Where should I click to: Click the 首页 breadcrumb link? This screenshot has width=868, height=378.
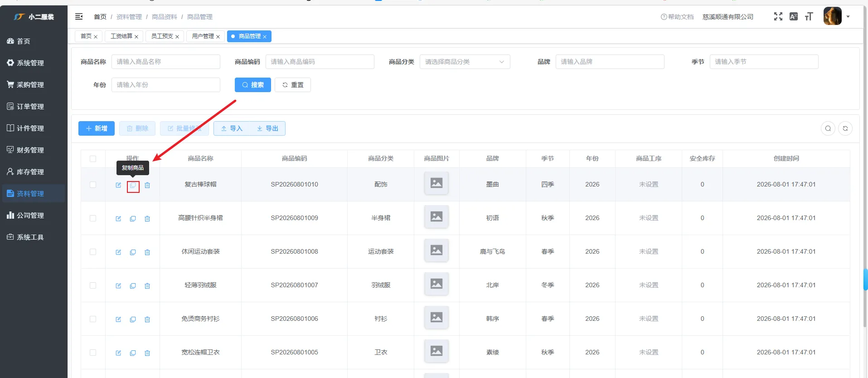pyautogui.click(x=100, y=17)
